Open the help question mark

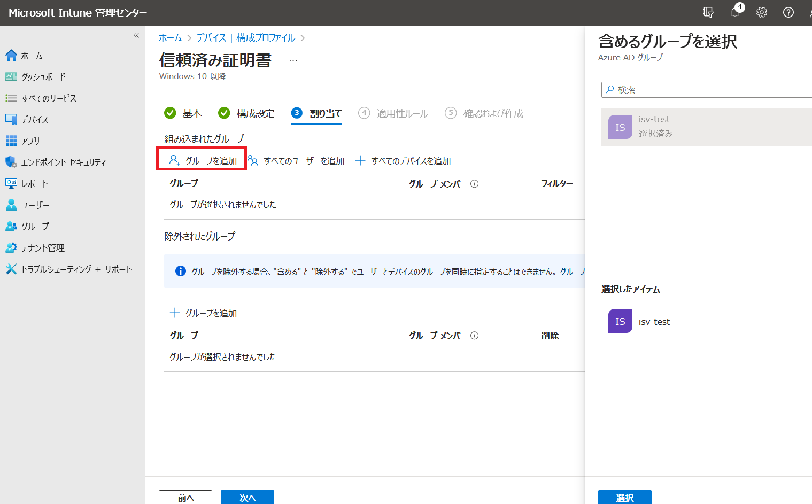[x=788, y=12]
